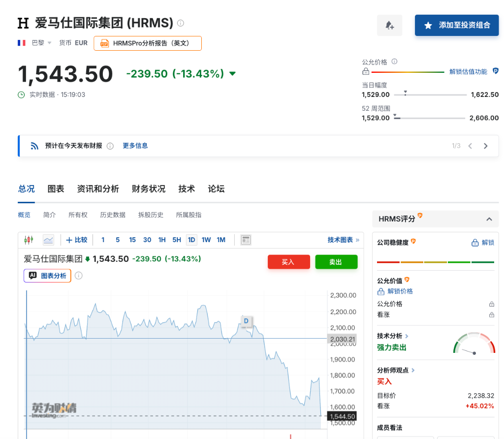Screen dimensions: 504x439
Task: Click the technical analysis gauge
Action: click(474, 343)
